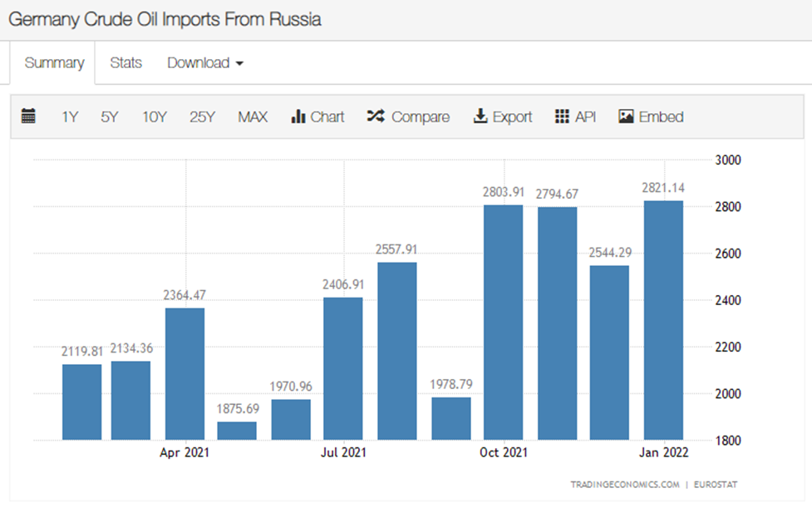Click the API grid icon

point(562,116)
